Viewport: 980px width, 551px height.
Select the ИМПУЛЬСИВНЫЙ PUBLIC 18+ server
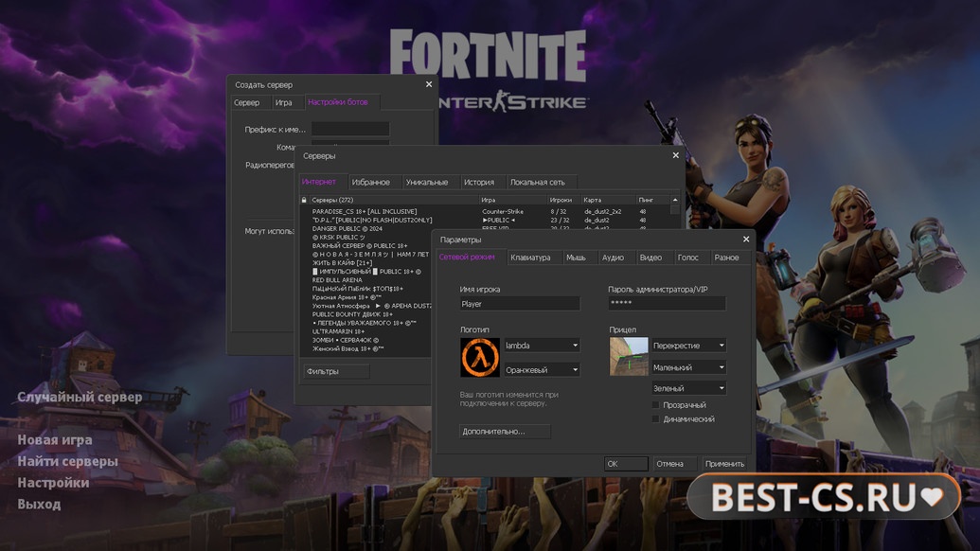click(x=366, y=272)
